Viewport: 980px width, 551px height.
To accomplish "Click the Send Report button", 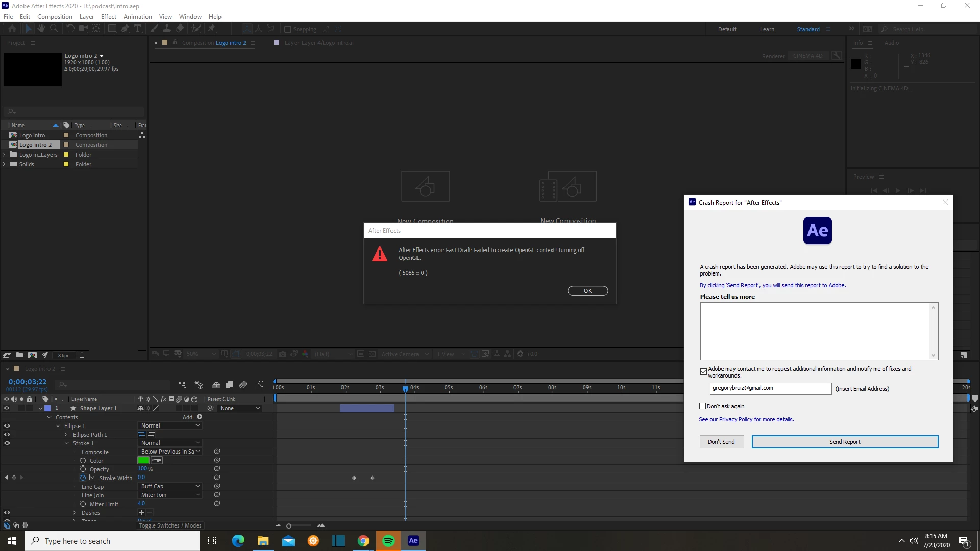I will pyautogui.click(x=845, y=442).
